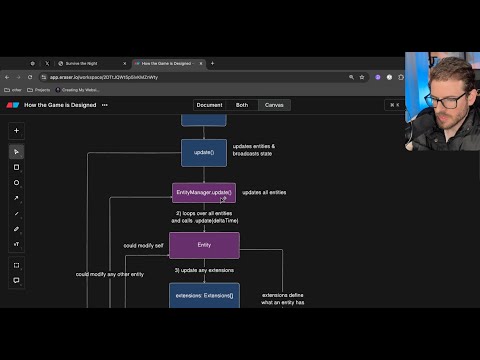This screenshot has height=360, width=480.
Task: Close the Survive the Night tab
Action: tap(125, 63)
